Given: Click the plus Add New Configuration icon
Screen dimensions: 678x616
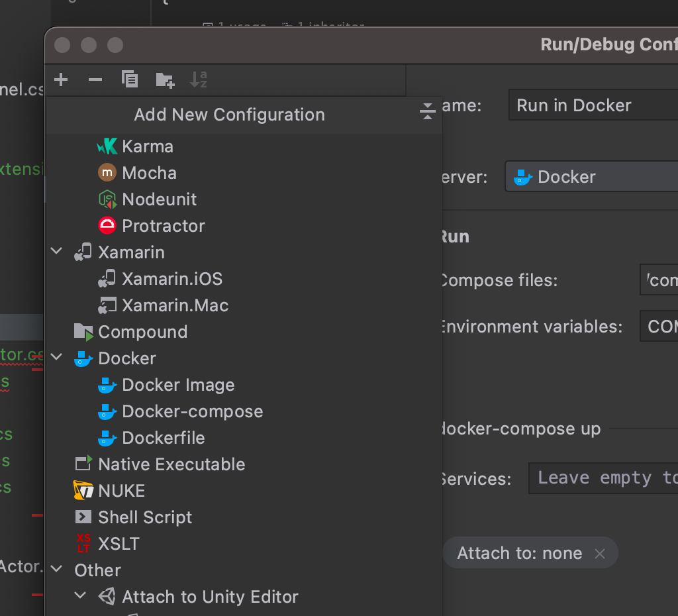Looking at the screenshot, I should coord(61,79).
